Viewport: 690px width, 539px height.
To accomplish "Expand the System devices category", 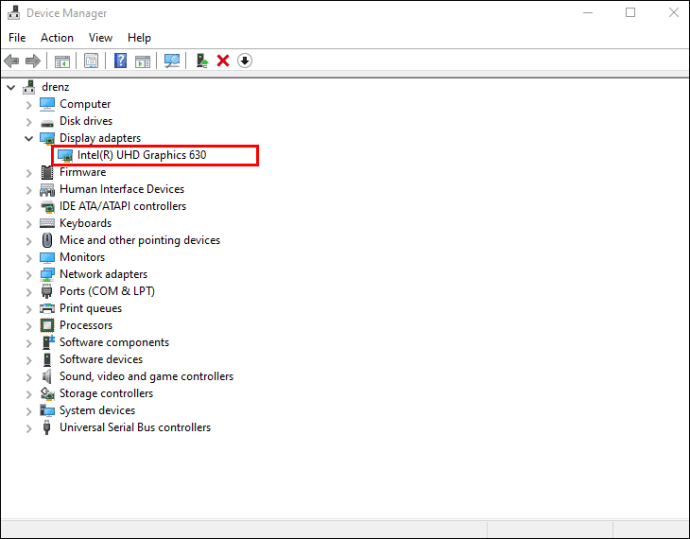I will 29,411.
